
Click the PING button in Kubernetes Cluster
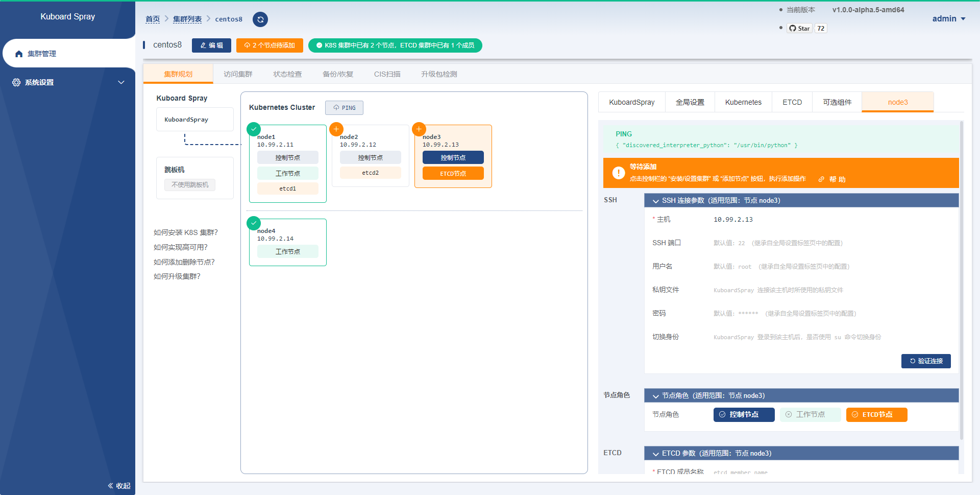tap(344, 108)
